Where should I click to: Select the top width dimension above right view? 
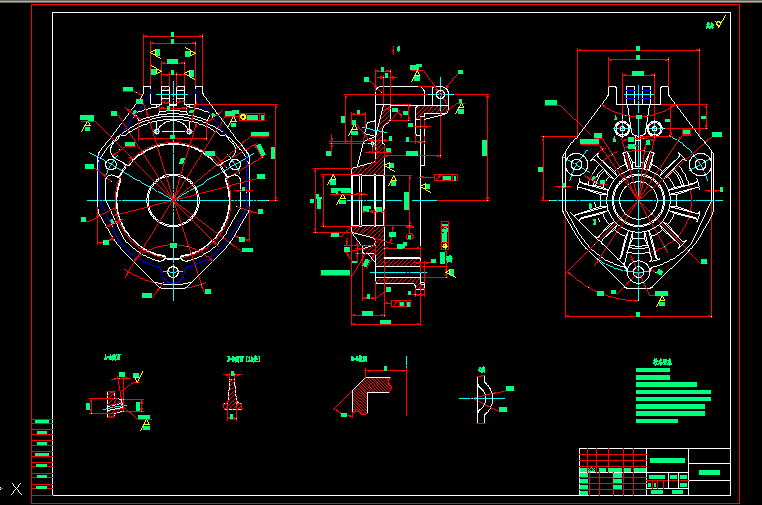point(637,52)
